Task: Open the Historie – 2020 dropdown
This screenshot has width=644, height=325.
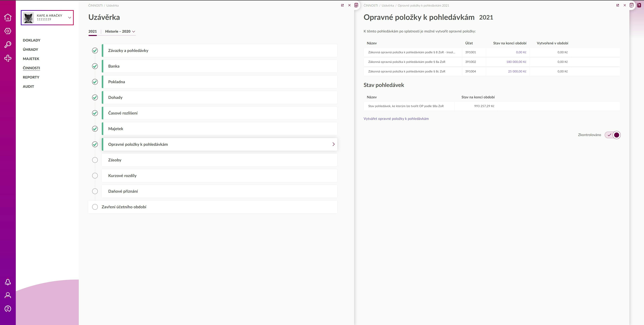Action: coord(120,31)
